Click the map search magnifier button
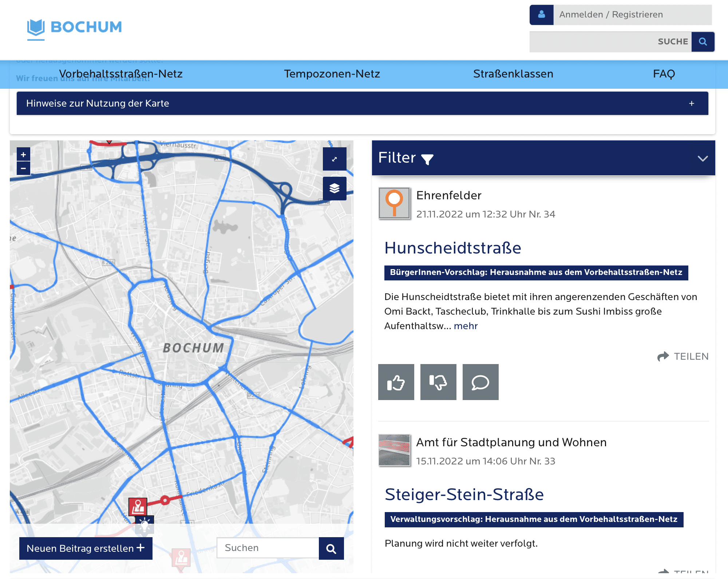This screenshot has width=728, height=579. click(331, 548)
